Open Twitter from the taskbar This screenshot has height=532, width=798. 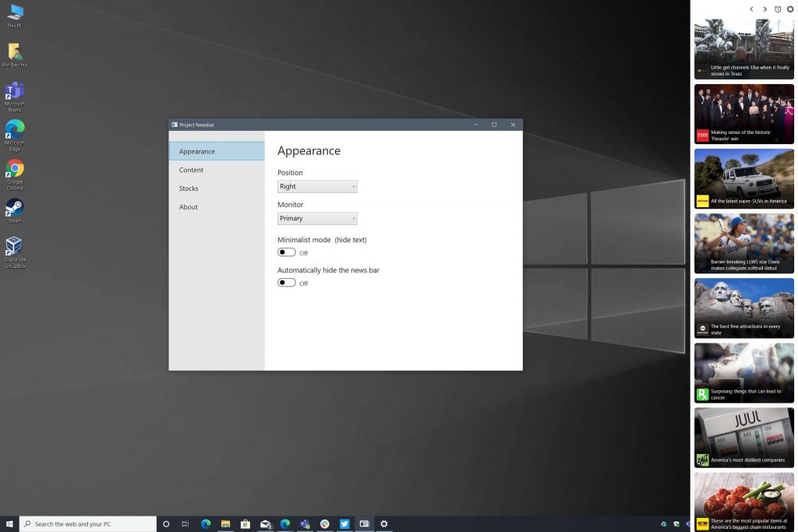344,524
